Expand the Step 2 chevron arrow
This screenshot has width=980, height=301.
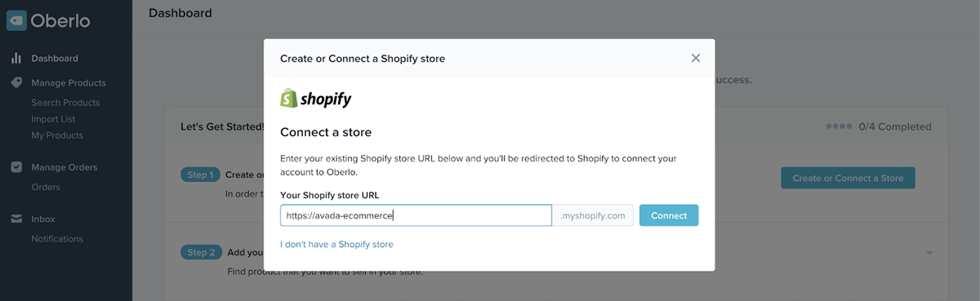(x=929, y=252)
